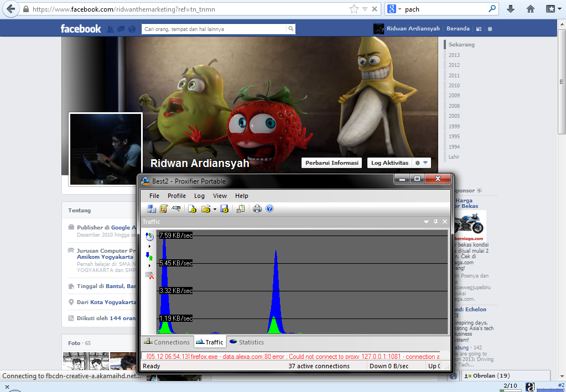The height and width of the screenshot is (392, 566).
Task: Click the Open Profile folder icon
Action: (206, 209)
